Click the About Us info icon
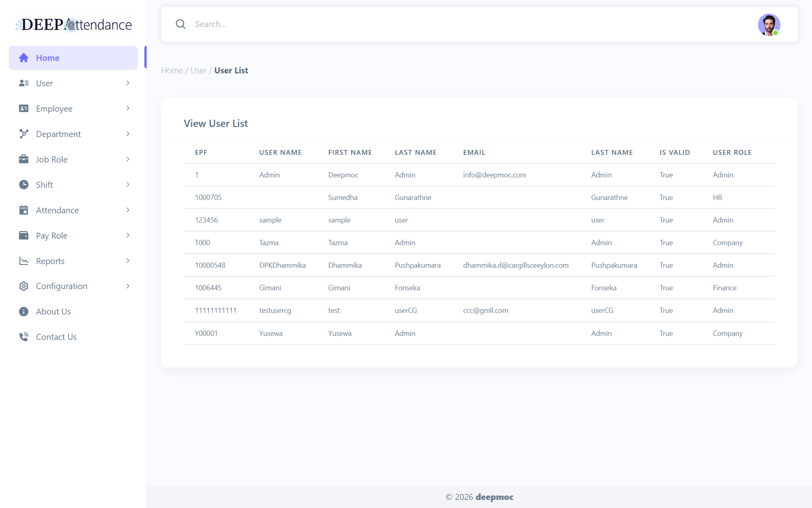The height and width of the screenshot is (508, 812). click(24, 312)
